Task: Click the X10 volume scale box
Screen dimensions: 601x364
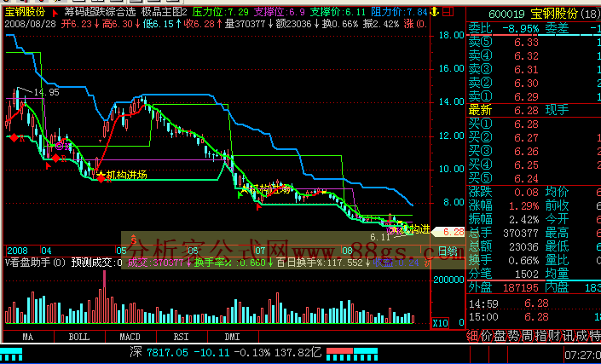Action: [x=440, y=322]
